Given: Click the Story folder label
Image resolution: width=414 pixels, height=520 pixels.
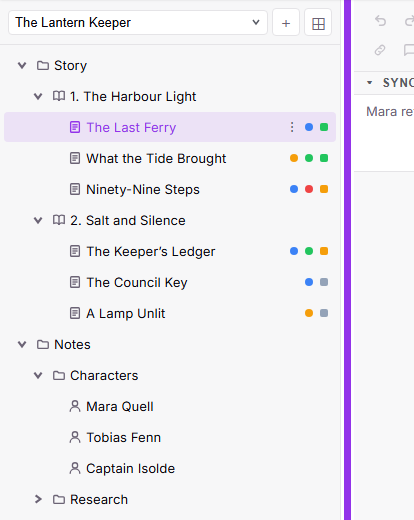Looking at the screenshot, I should click(70, 66).
